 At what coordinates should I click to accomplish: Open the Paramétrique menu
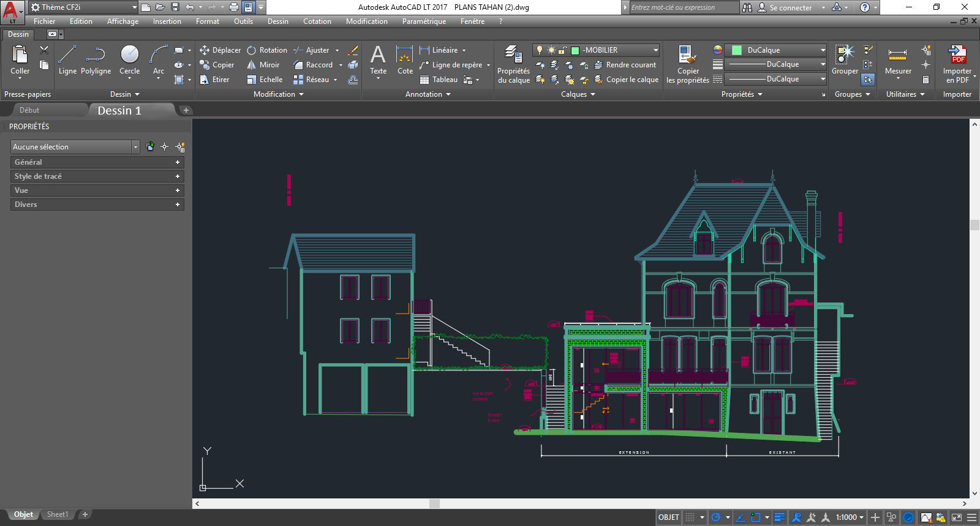pyautogui.click(x=424, y=21)
